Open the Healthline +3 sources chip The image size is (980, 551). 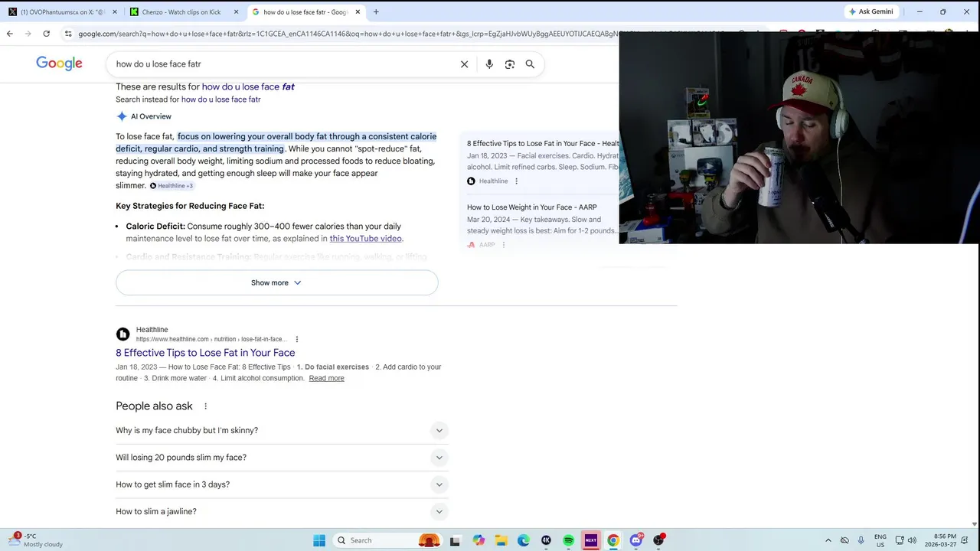(x=171, y=186)
